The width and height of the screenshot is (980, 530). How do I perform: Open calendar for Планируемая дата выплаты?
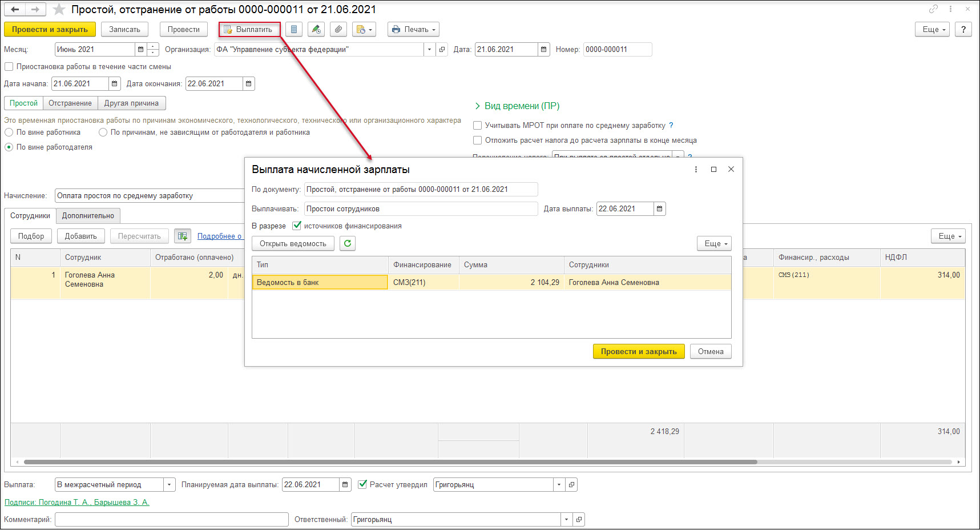coord(345,485)
